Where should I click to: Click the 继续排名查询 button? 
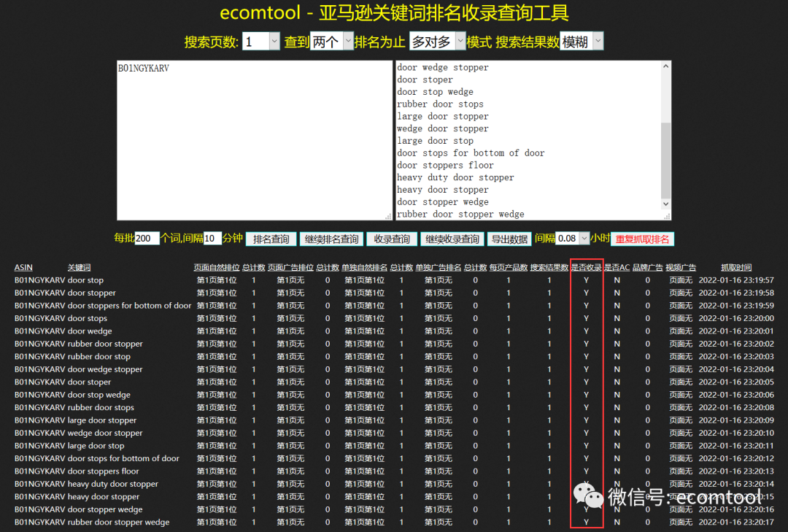pyautogui.click(x=332, y=239)
